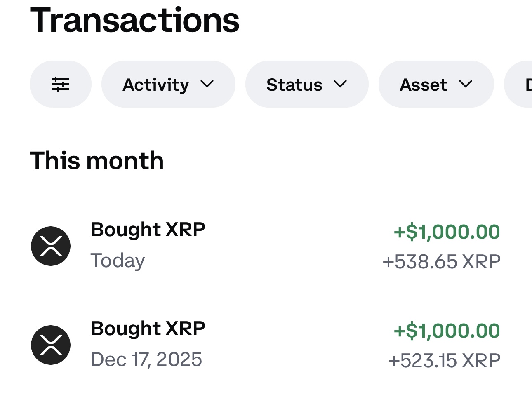
Task: Click the chevron arrow on Activity filter
Action: [207, 84]
